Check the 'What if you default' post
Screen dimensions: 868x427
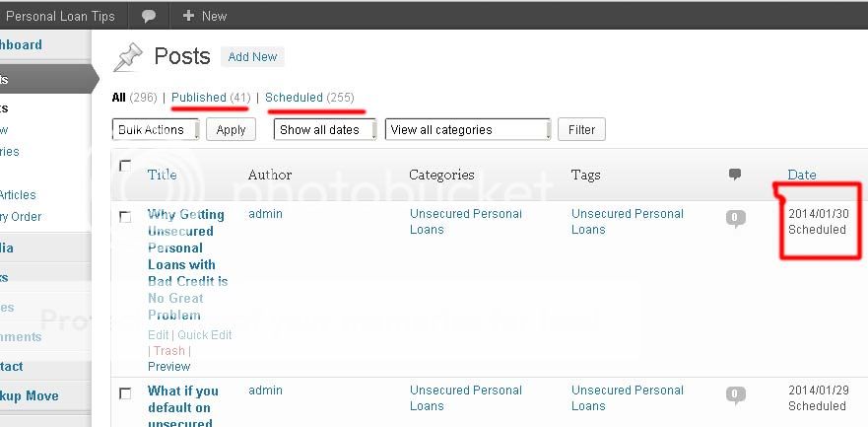pos(125,393)
